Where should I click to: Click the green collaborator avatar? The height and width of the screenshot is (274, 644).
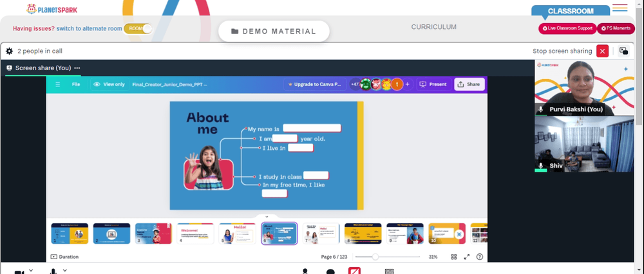tap(366, 84)
